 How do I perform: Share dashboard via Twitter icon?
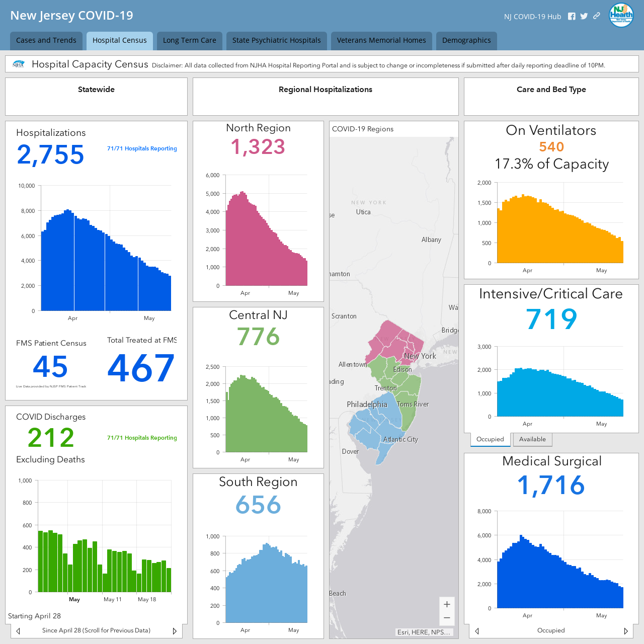[x=584, y=16]
